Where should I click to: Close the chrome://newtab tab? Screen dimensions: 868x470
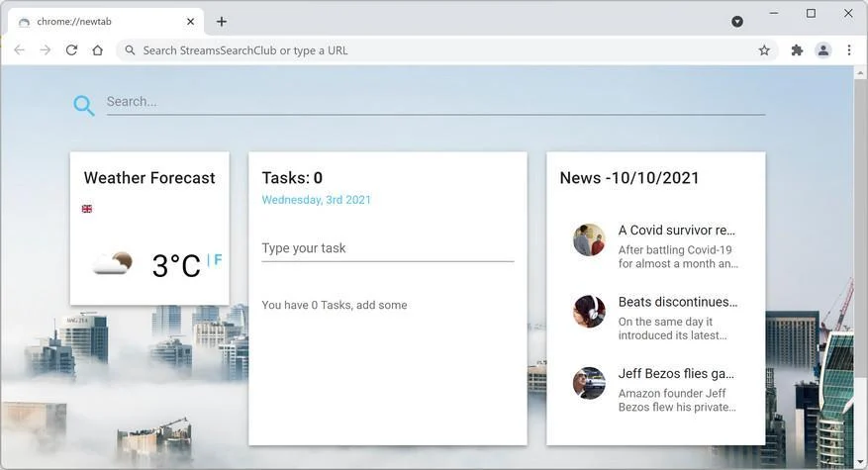tap(190, 22)
